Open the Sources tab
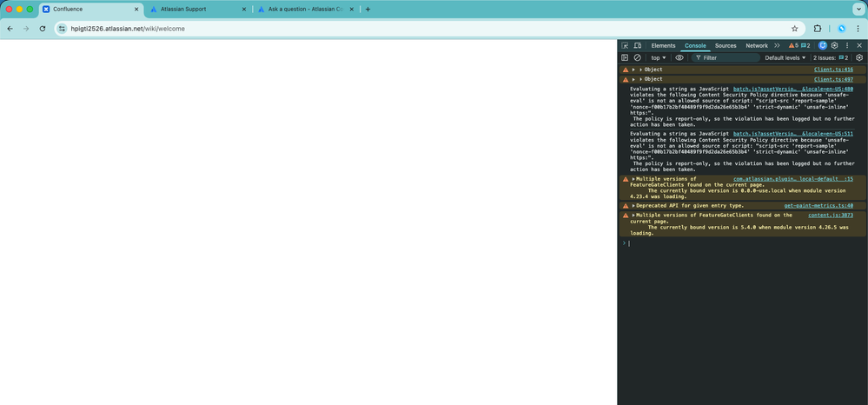Screen dimensions: 868x405 coord(726,45)
